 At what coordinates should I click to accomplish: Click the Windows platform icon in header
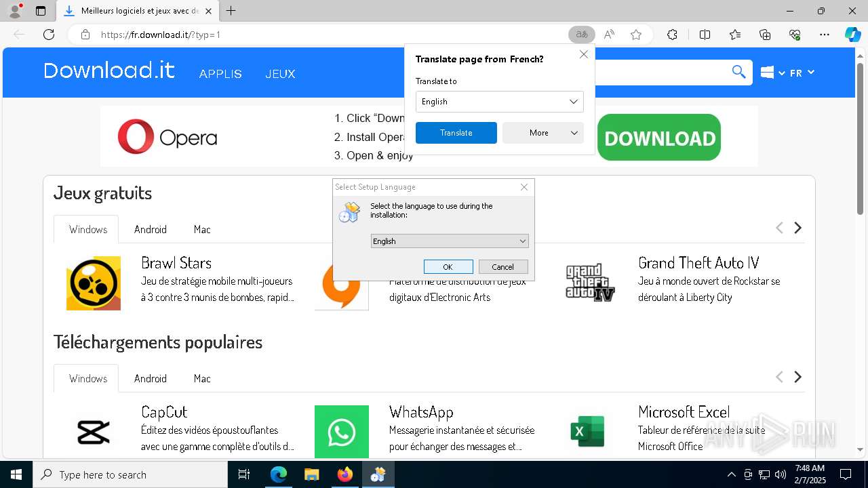(768, 73)
